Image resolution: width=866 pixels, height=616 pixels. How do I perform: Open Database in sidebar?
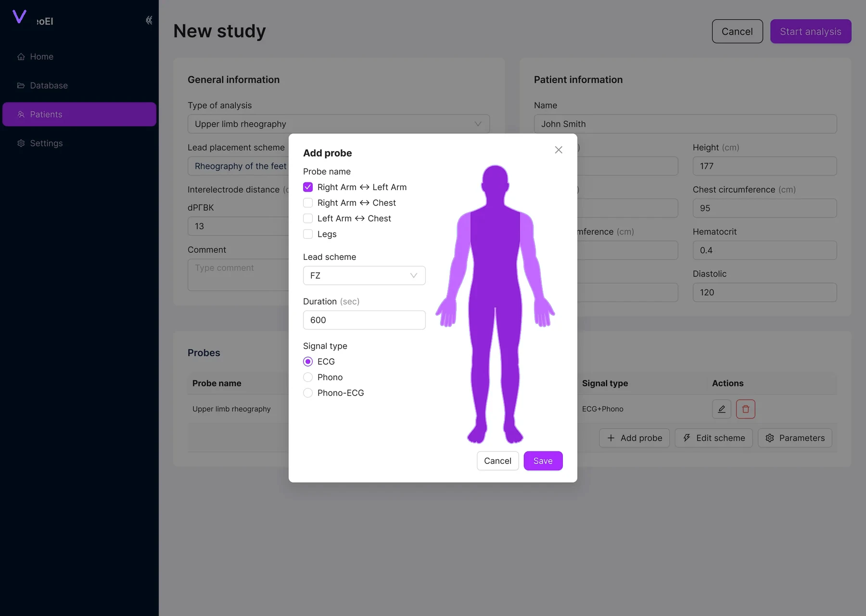(x=79, y=85)
